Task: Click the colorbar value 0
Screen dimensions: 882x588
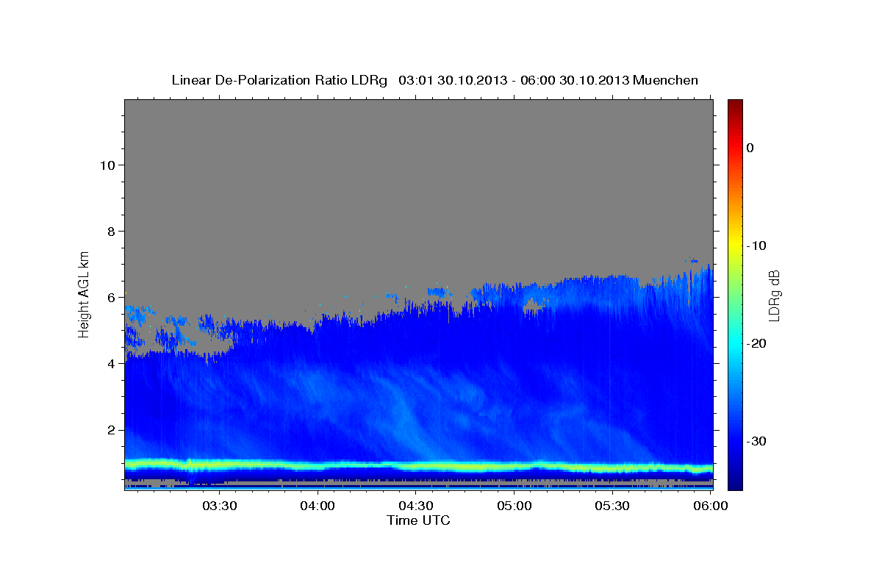Action: click(x=750, y=148)
